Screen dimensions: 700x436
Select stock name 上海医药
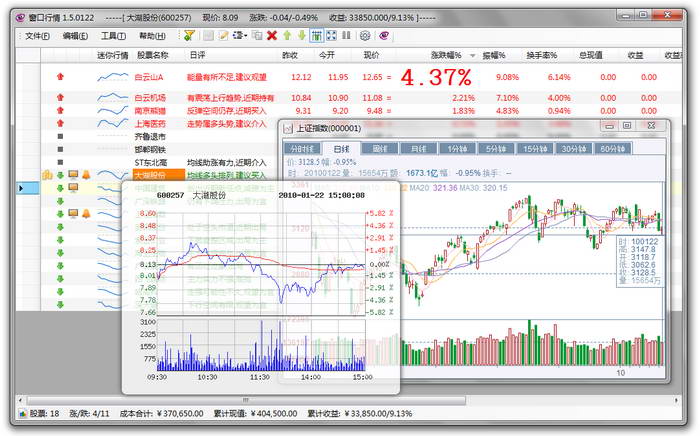point(150,124)
